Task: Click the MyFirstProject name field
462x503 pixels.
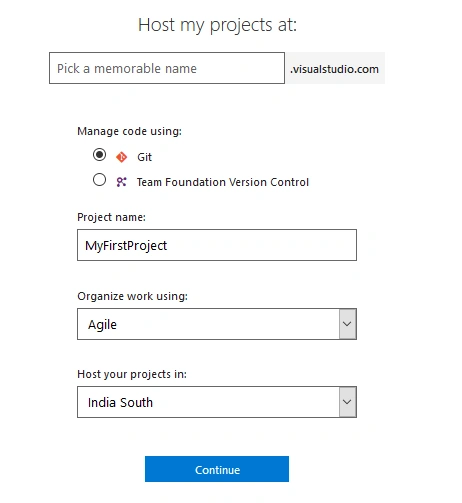Action: 217,245
